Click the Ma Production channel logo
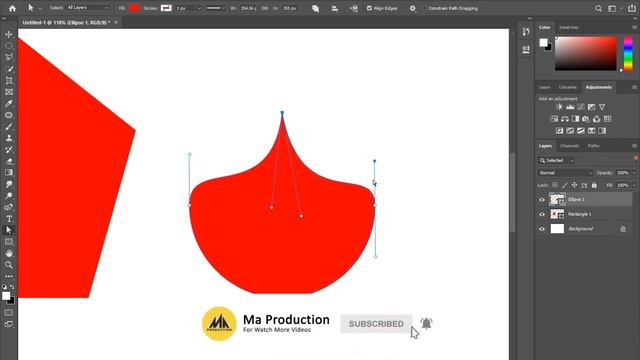This screenshot has width=640, height=360. (x=219, y=324)
